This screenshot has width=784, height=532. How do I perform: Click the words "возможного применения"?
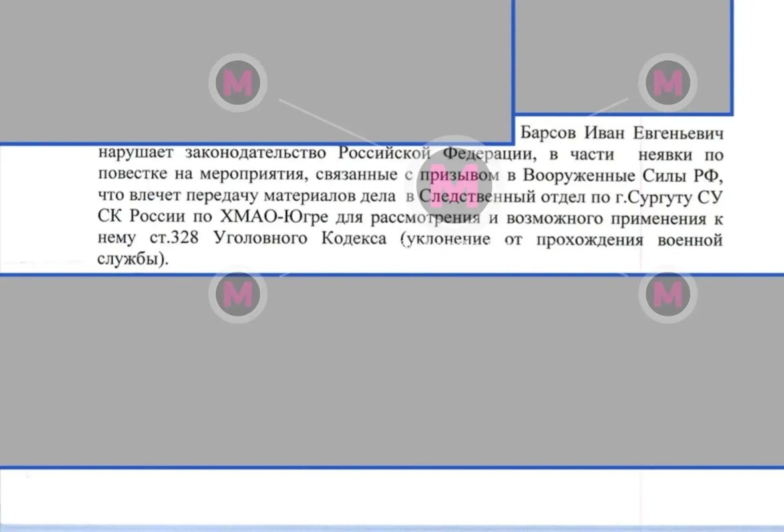pyautogui.click(x=606, y=219)
